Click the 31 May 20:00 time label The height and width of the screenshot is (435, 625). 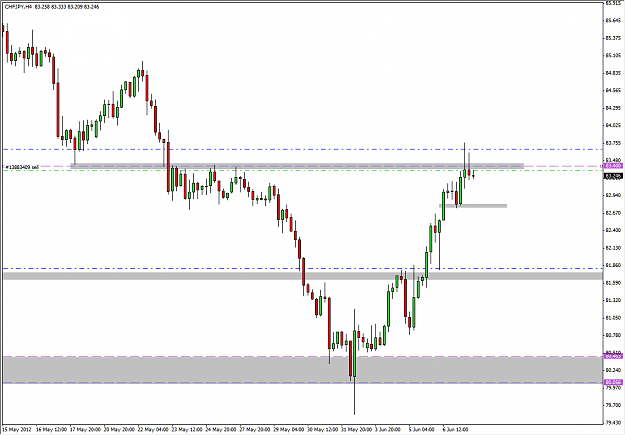356,430
